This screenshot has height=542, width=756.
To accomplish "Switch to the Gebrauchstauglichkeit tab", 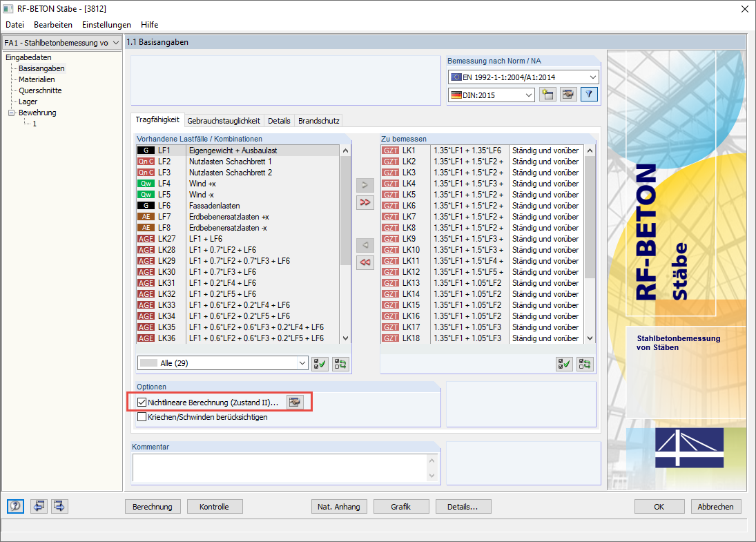I will click(224, 121).
